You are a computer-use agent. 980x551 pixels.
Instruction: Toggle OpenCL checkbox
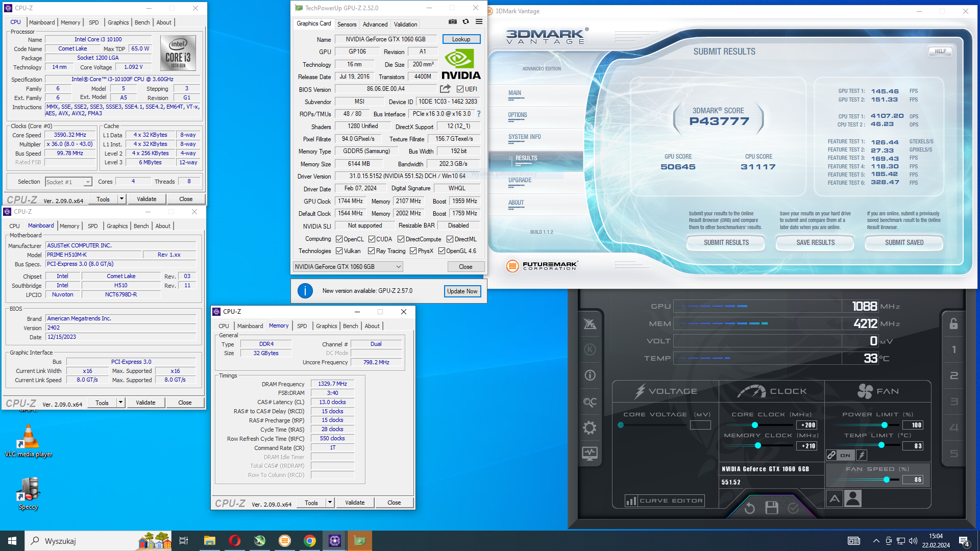339,239
